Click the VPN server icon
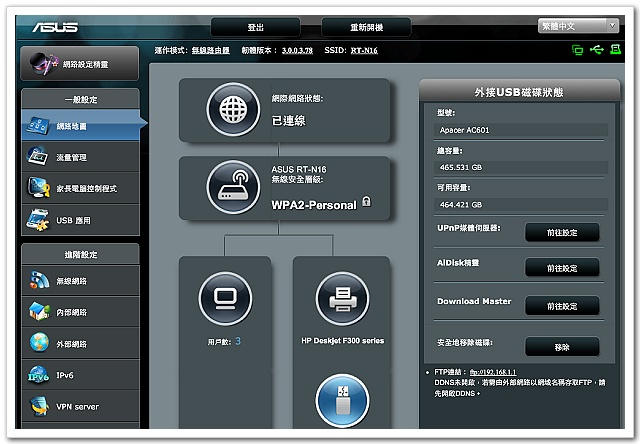The width and height of the screenshot is (640, 444). pyautogui.click(x=40, y=406)
